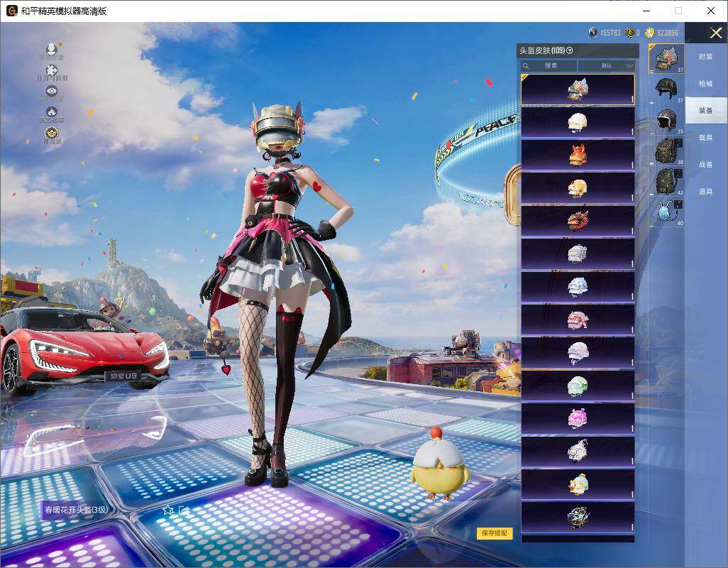Screen dimensions: 728x568
Task: Click the yellow chick pet on floor
Action: coord(439,464)
